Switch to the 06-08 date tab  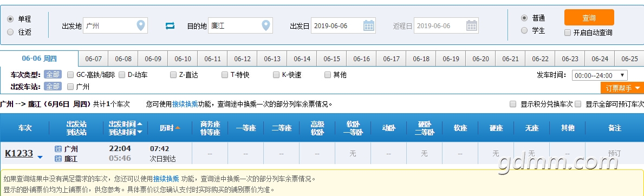pos(123,59)
